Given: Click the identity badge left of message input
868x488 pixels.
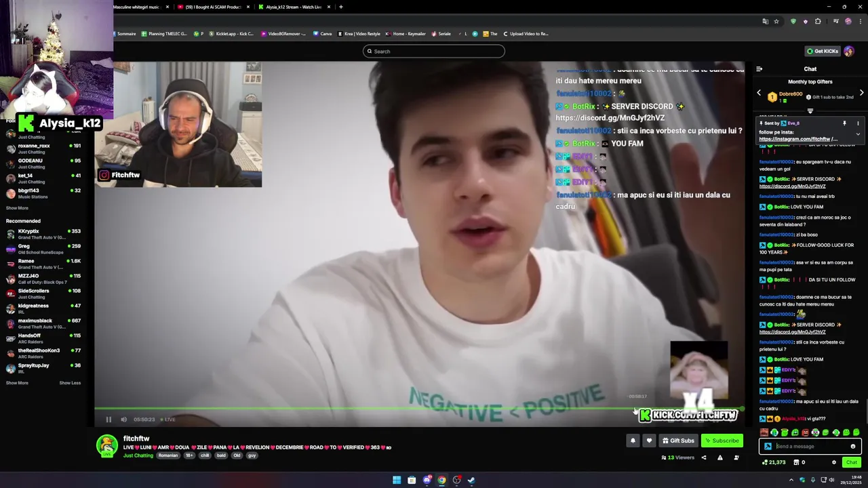Looking at the screenshot, I should tap(768, 446).
